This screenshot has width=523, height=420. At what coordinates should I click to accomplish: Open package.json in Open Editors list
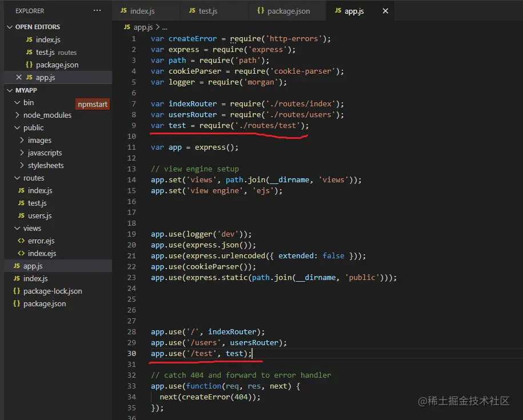tap(57, 65)
